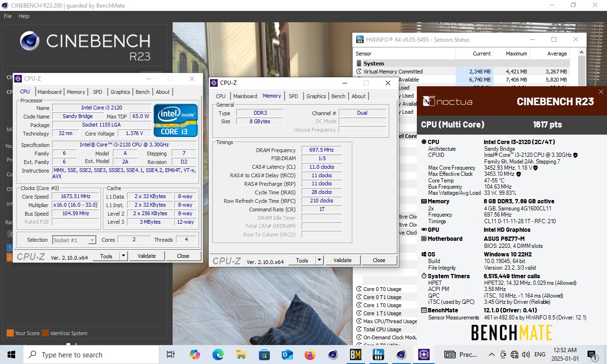Open Tools dropdown arrow in right CPU-Z window
This screenshot has width=607, height=364.
(x=319, y=260)
